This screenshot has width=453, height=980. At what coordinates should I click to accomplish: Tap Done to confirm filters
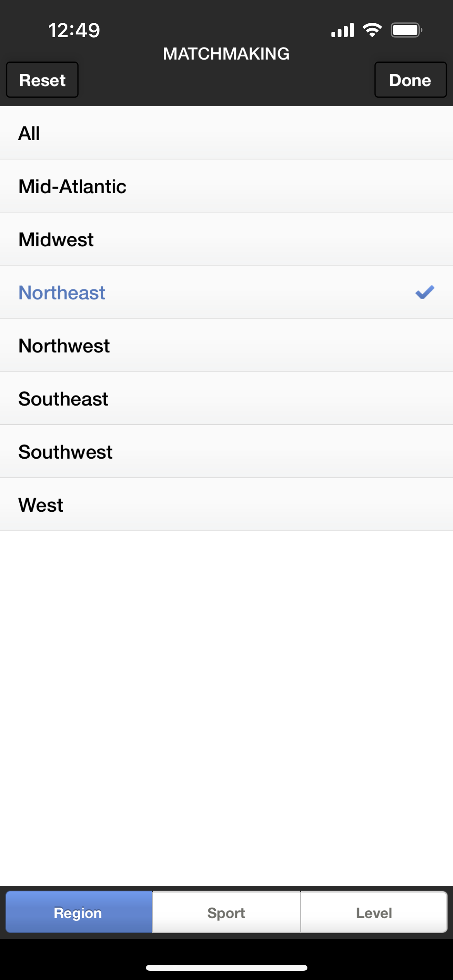[x=410, y=80]
